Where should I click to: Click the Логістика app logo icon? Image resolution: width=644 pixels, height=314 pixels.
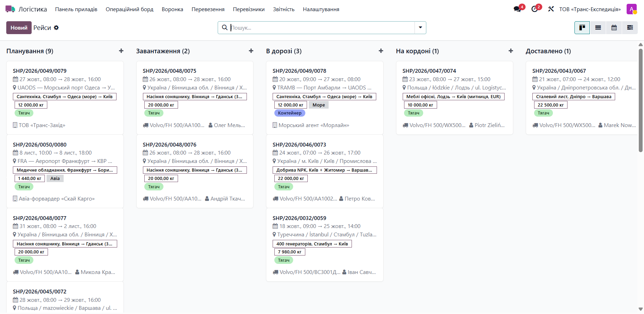coord(10,9)
